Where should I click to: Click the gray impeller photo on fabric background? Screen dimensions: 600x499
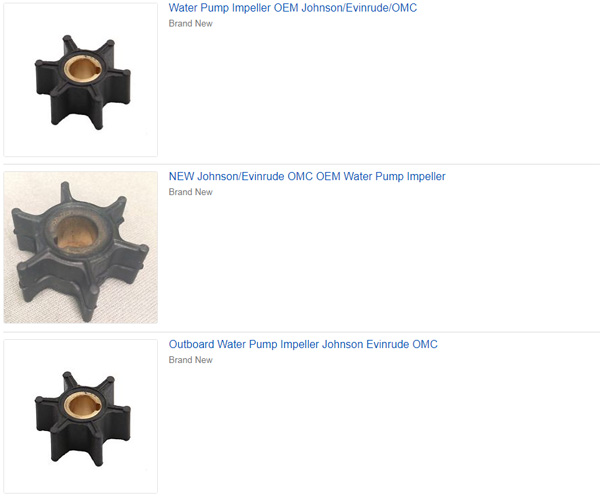pos(81,247)
